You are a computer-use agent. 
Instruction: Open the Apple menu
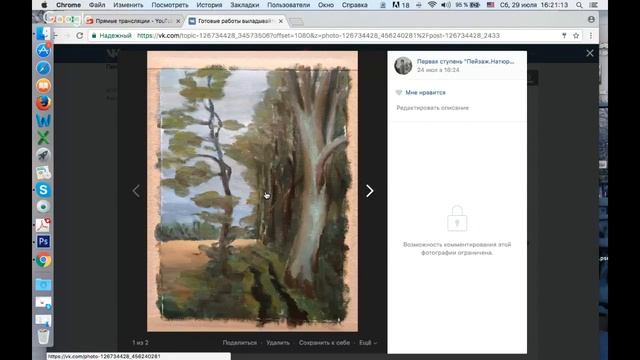point(44,5)
